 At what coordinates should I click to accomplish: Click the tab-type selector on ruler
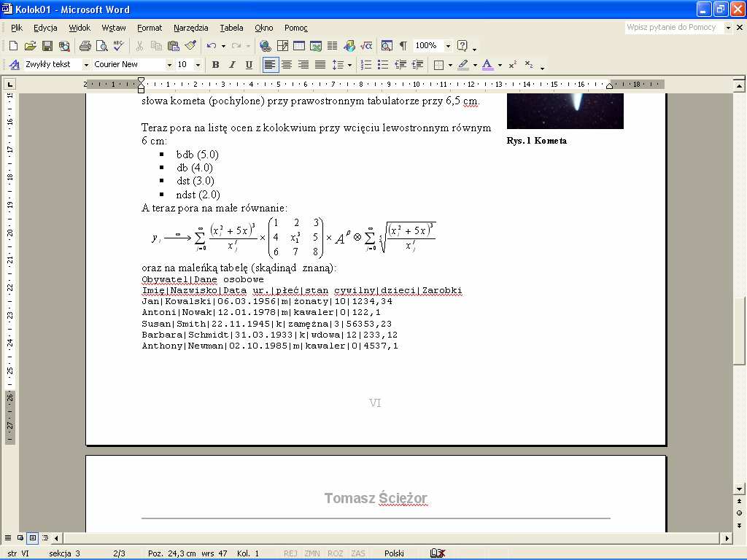pos(9,85)
